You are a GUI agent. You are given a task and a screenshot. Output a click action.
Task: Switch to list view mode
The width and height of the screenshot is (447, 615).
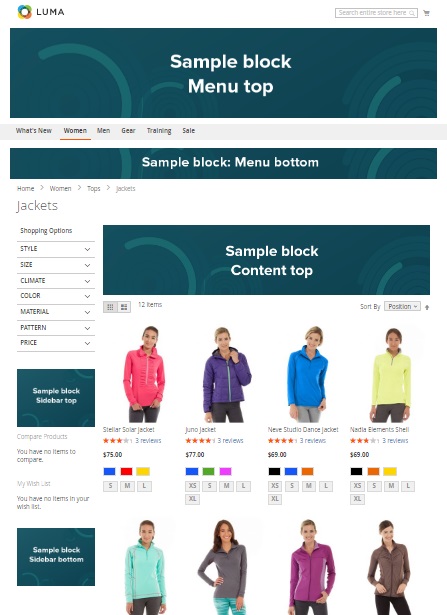point(124,307)
